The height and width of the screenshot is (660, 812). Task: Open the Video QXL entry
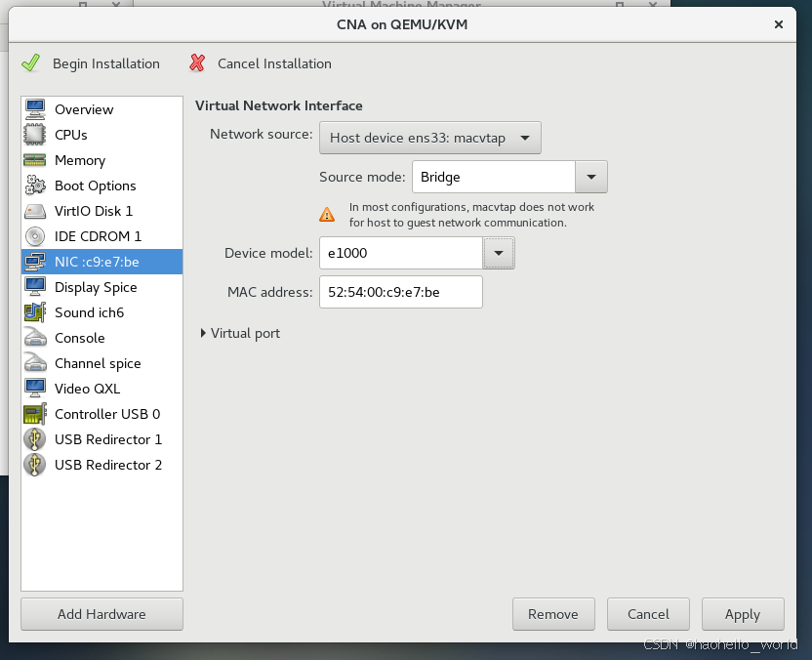point(102,389)
